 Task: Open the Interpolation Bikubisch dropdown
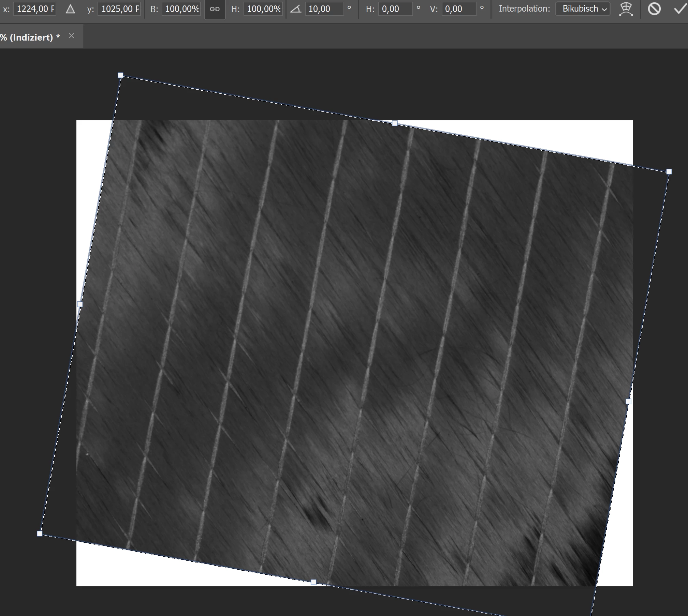583,9
